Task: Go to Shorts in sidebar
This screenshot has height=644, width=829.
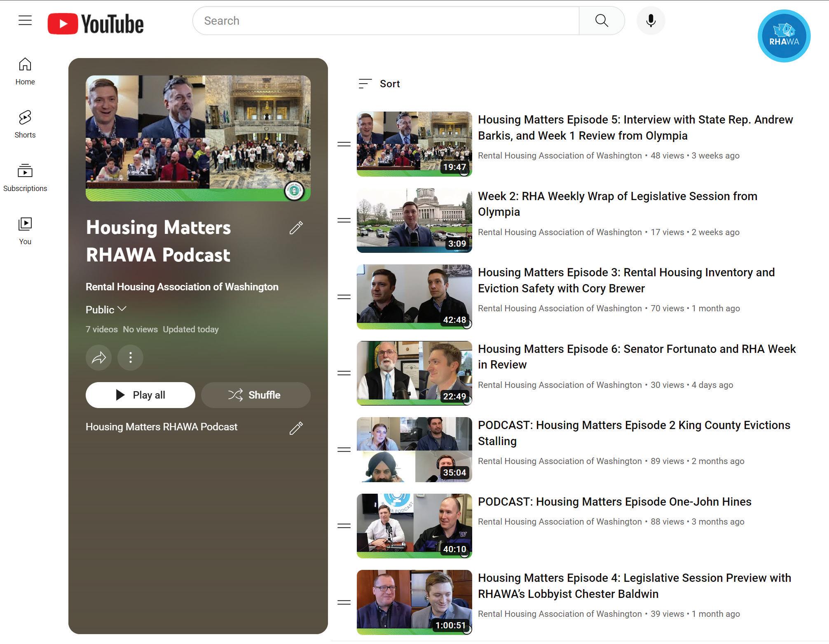Action: tap(25, 124)
